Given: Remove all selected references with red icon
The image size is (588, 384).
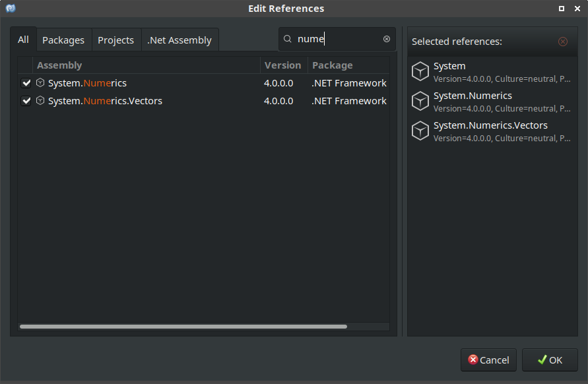Looking at the screenshot, I should (x=563, y=42).
